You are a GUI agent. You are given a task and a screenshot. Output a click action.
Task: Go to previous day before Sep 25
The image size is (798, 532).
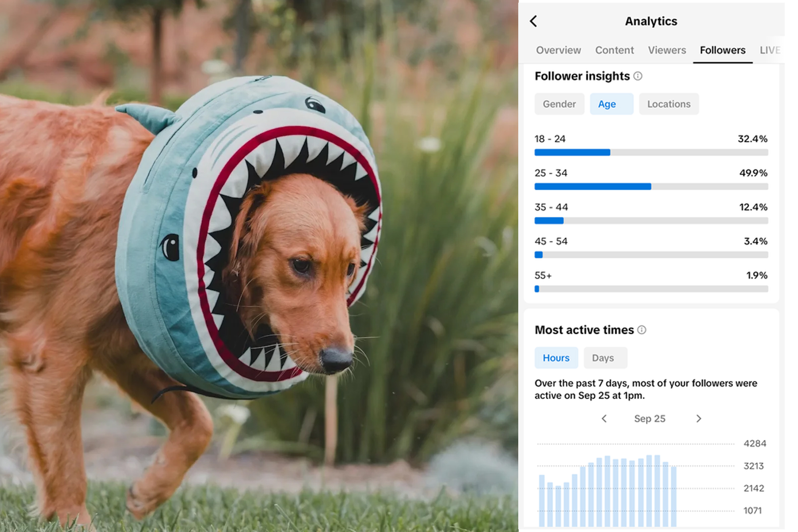(x=604, y=419)
